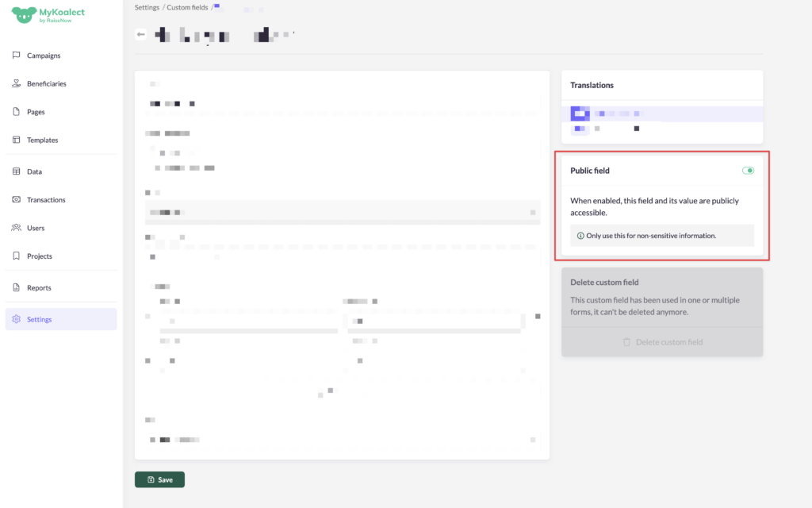
Task: Click the Custom fields breadcrumb link
Action: (x=187, y=7)
